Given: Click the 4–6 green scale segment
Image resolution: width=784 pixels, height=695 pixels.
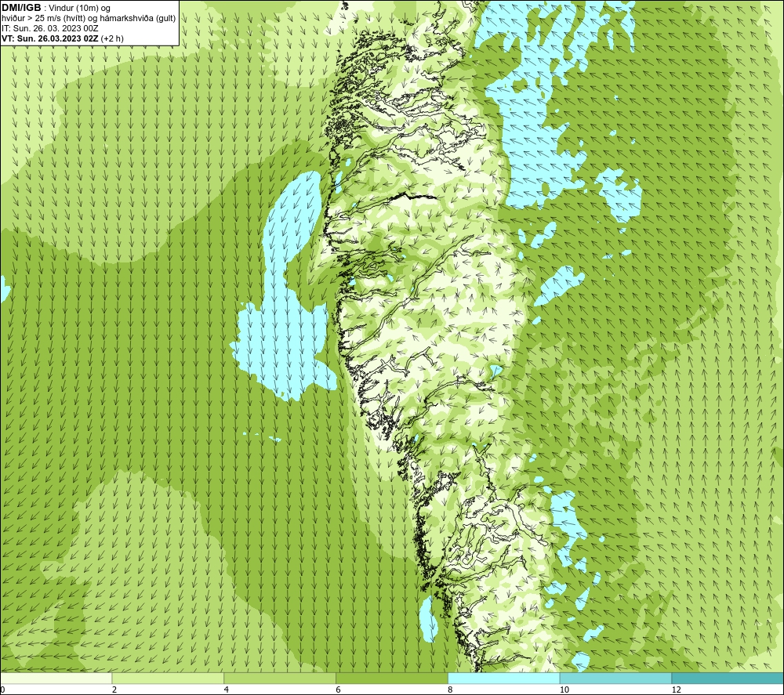Looking at the screenshot, I should coord(280,678).
